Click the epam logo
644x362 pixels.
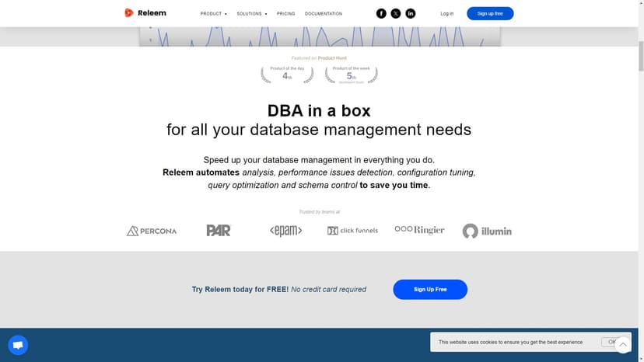(286, 231)
